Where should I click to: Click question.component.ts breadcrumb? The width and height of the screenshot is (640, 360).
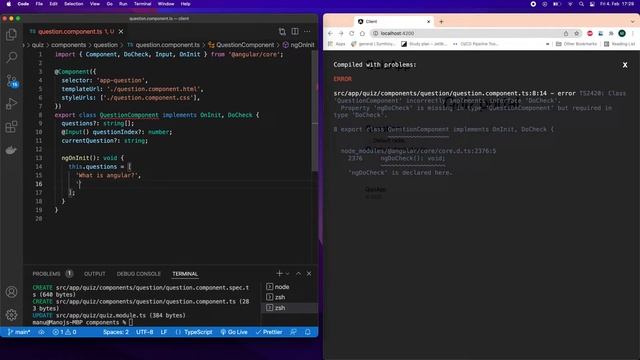pyautogui.click(x=168, y=45)
